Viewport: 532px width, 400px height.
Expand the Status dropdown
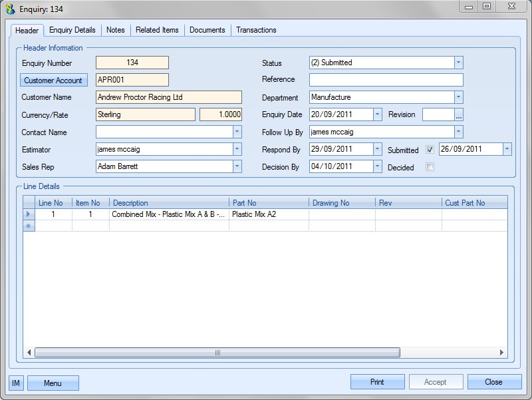tap(458, 63)
